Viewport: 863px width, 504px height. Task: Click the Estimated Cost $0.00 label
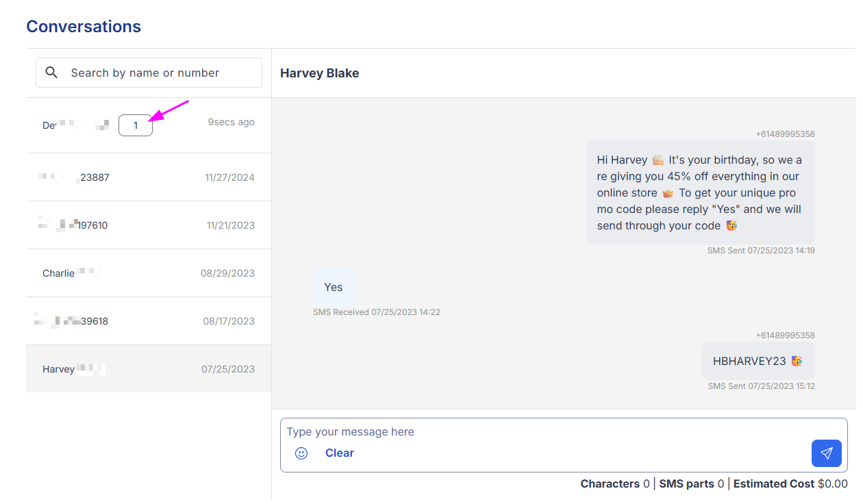(x=790, y=483)
